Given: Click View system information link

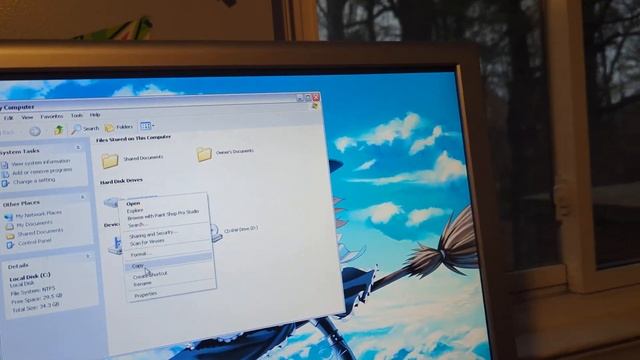Looking at the screenshot, I should pos(41,162).
